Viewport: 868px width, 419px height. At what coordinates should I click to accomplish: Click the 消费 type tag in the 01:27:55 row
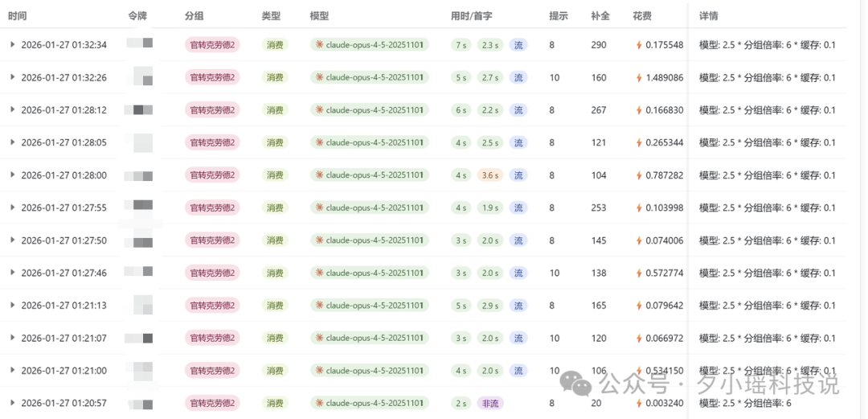(275, 207)
